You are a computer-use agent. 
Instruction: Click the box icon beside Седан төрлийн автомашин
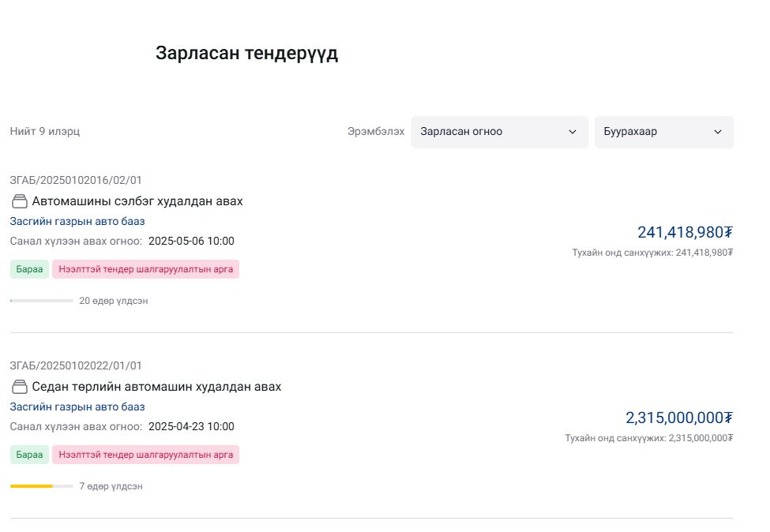tap(19, 387)
